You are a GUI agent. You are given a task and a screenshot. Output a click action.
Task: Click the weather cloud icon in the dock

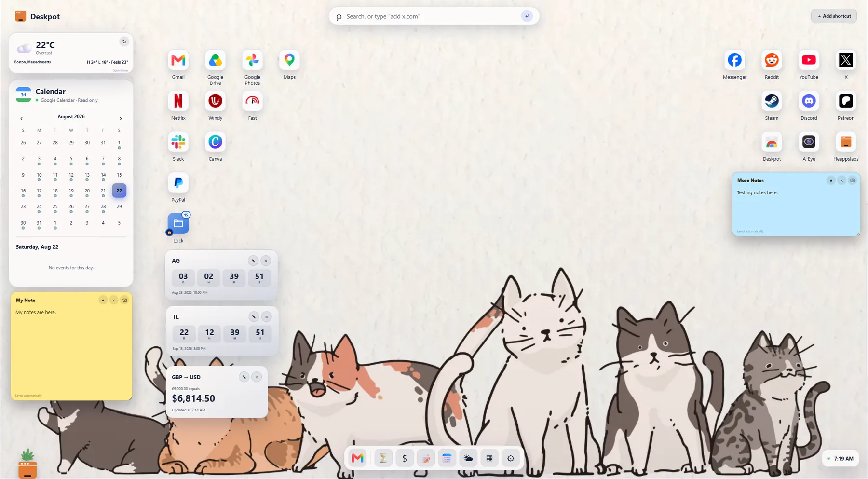click(x=468, y=458)
